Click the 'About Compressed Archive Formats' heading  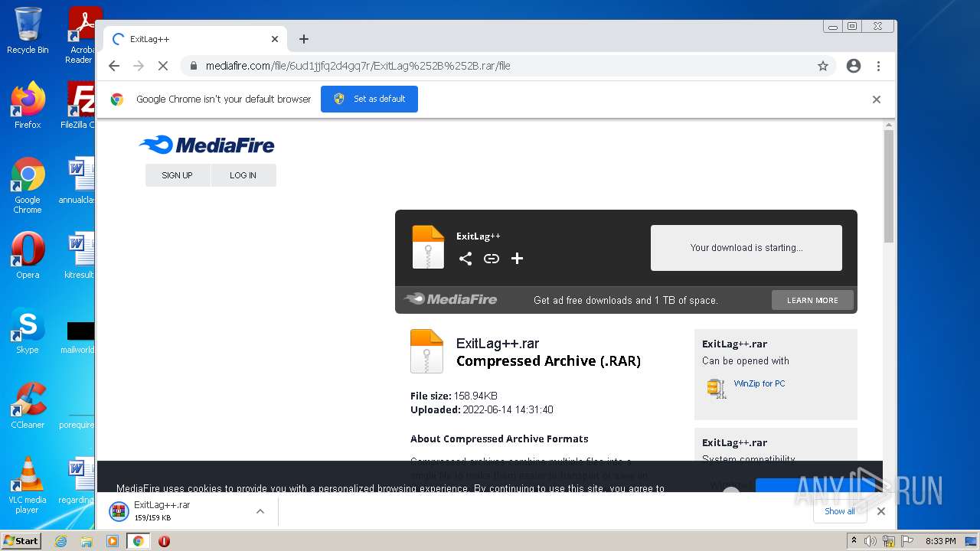click(x=499, y=439)
